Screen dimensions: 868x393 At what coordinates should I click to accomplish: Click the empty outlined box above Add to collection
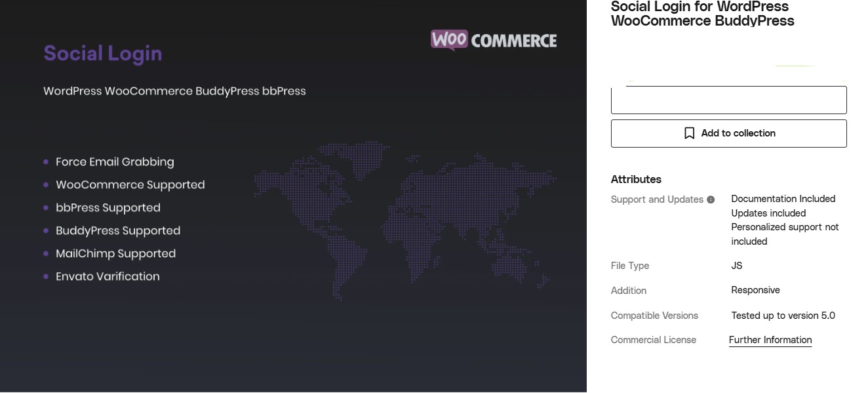click(728, 100)
